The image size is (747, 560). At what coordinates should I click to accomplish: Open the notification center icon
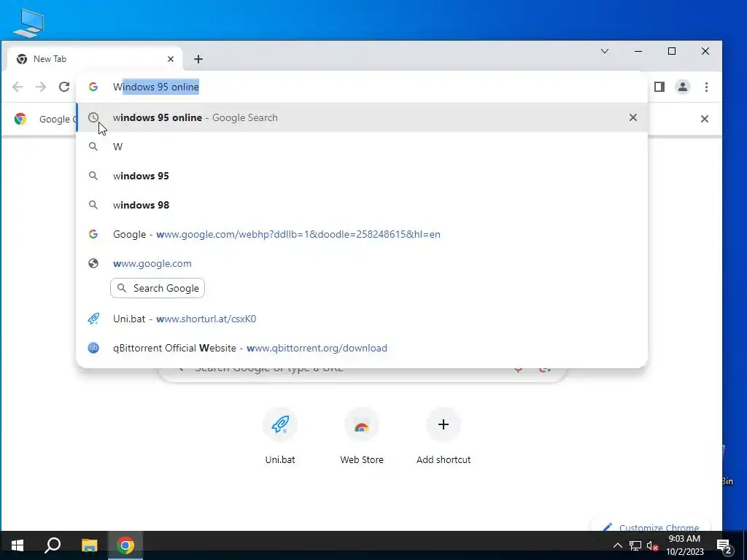click(x=724, y=546)
